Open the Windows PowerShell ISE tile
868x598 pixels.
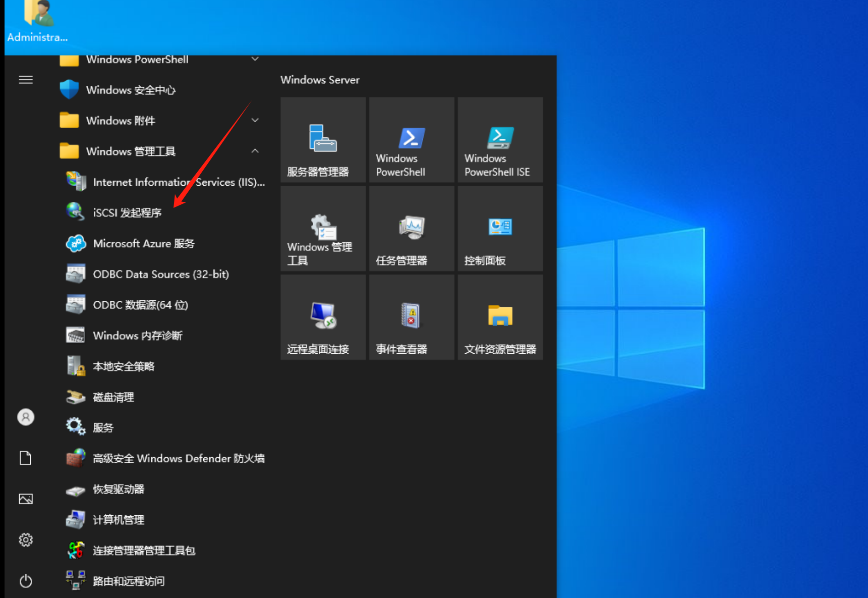tap(500, 140)
